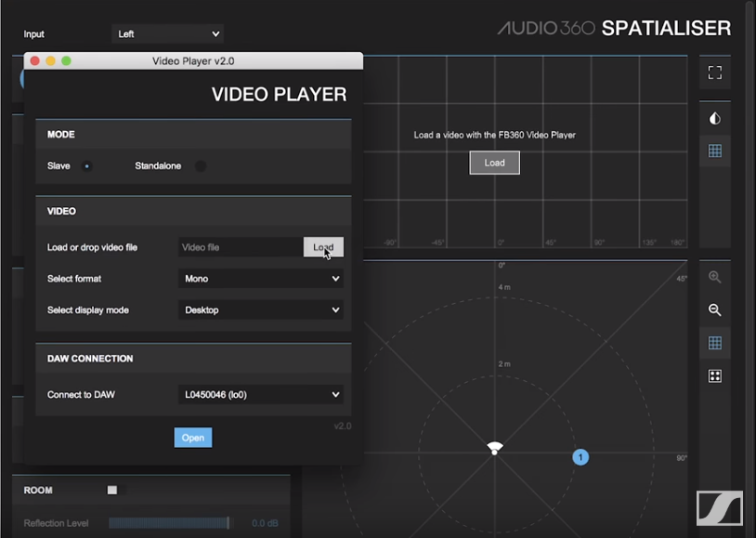
Task: Select the Standalone mode radio button
Action: click(201, 166)
